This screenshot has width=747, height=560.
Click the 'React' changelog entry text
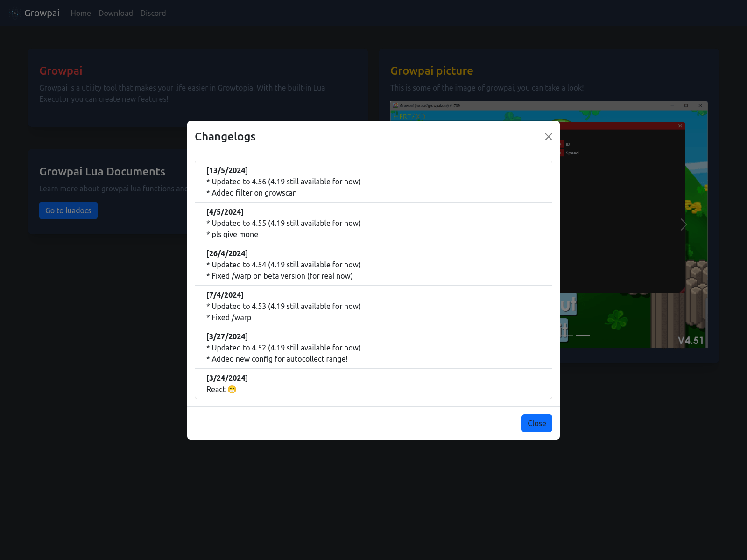pos(216,389)
